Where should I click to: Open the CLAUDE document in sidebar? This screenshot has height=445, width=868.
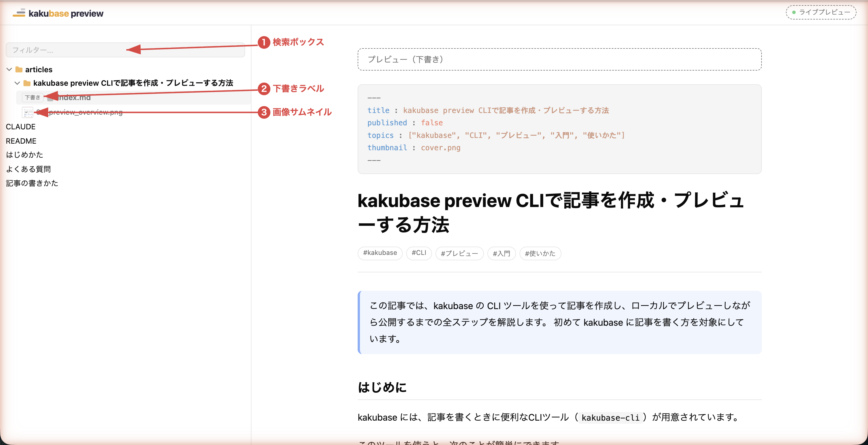coord(21,126)
